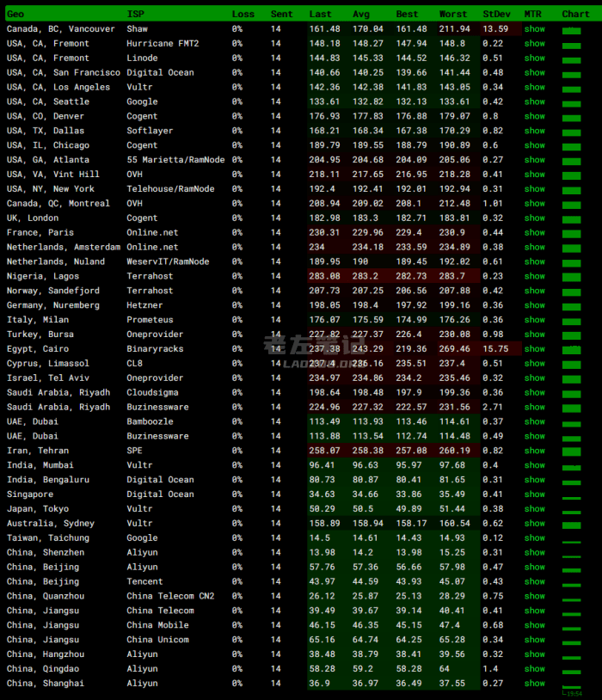Click the StDev column header
Viewport: 602px width, 700px height.
[x=496, y=15]
